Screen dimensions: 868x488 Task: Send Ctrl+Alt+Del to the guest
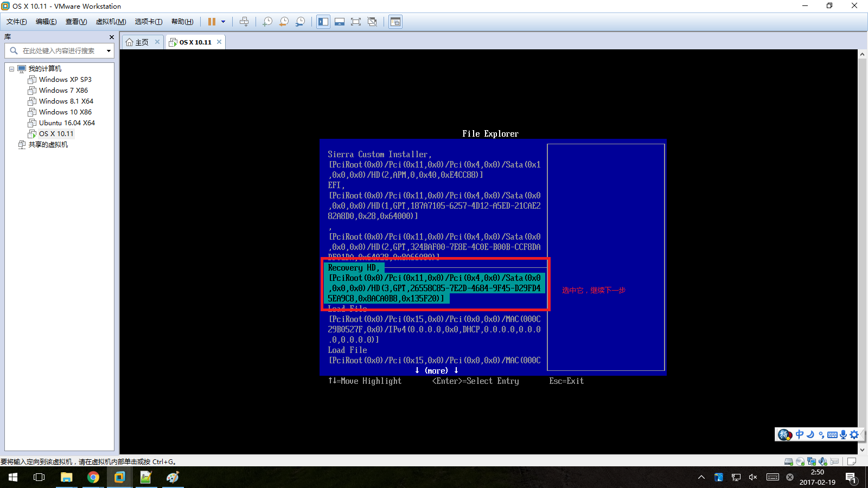(x=245, y=22)
